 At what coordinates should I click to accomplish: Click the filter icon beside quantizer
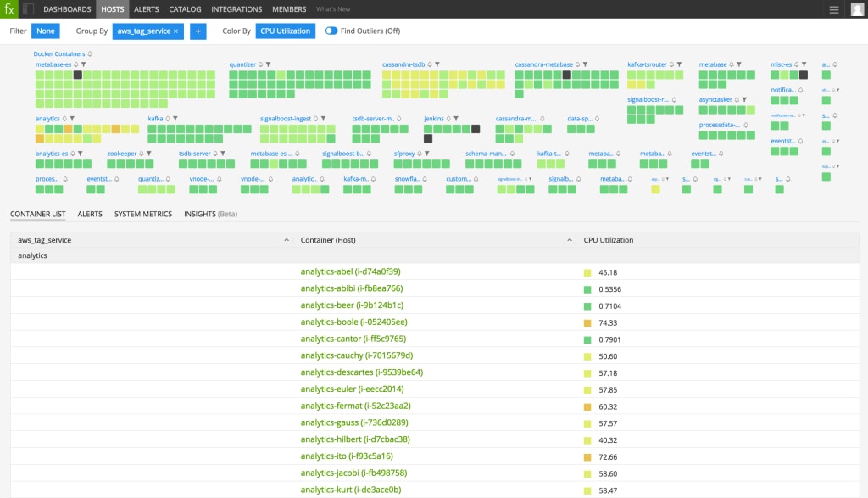pos(269,64)
